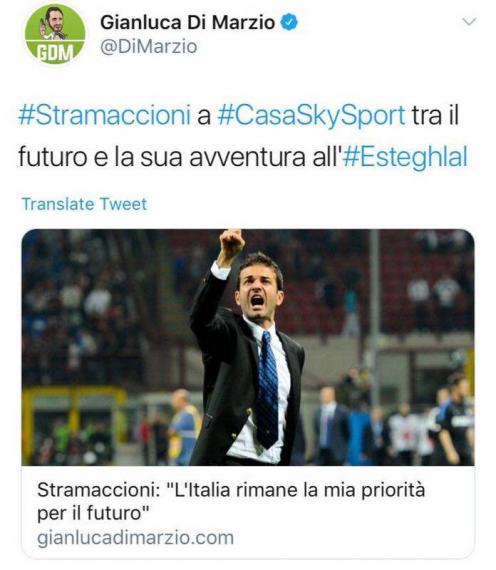496x570 pixels.
Task: Click the cartoon face in the avatar
Action: pyautogui.click(x=54, y=21)
